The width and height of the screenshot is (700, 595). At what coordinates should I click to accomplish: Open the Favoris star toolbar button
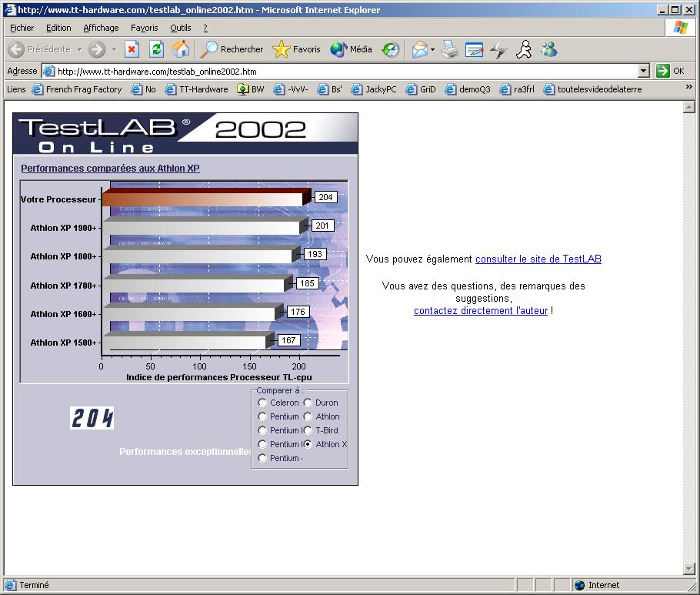pyautogui.click(x=296, y=49)
